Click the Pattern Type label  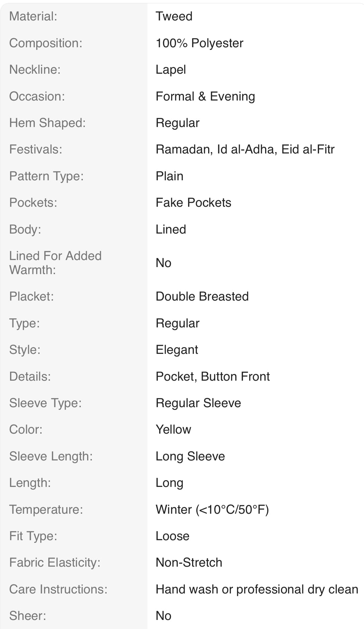46,176
